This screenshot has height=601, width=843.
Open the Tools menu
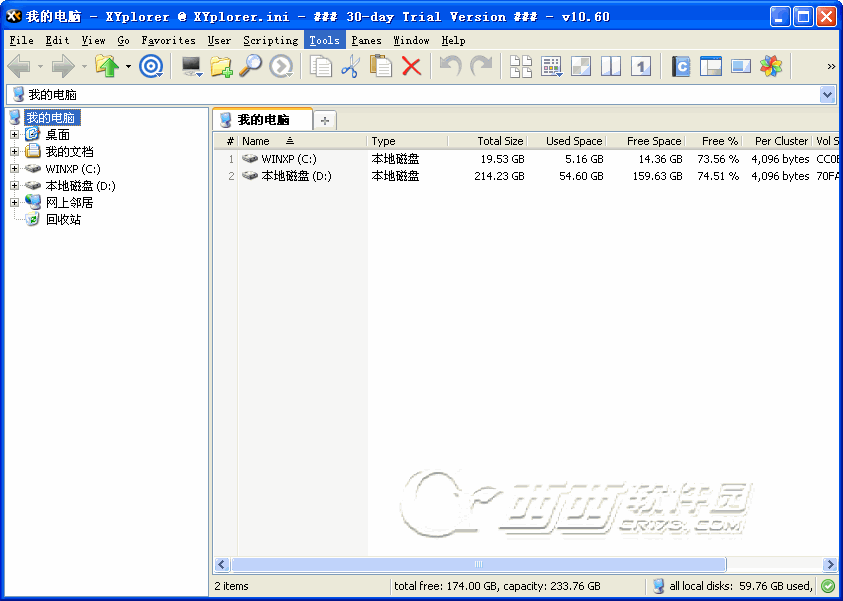pyautogui.click(x=325, y=40)
